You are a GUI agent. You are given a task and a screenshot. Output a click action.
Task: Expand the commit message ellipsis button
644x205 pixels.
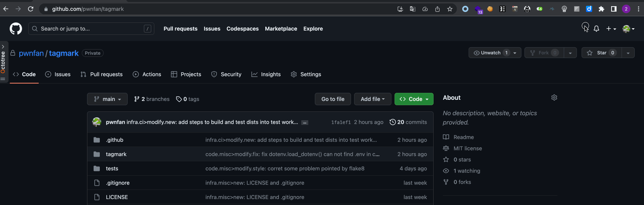(305, 123)
